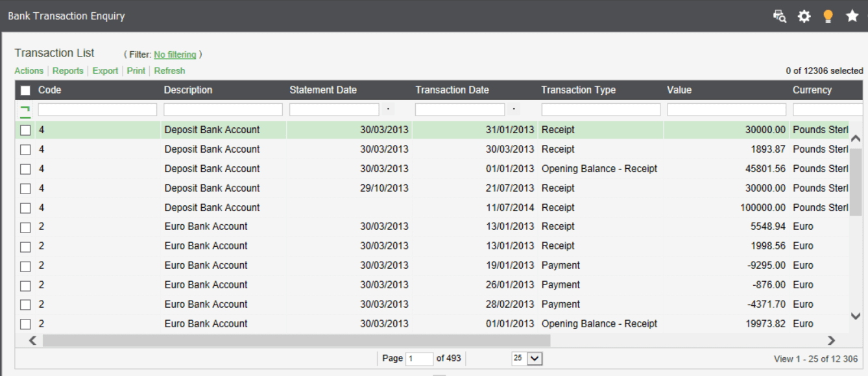Show tips with the lightbulb icon
This screenshot has height=376, width=868.
coord(828,16)
